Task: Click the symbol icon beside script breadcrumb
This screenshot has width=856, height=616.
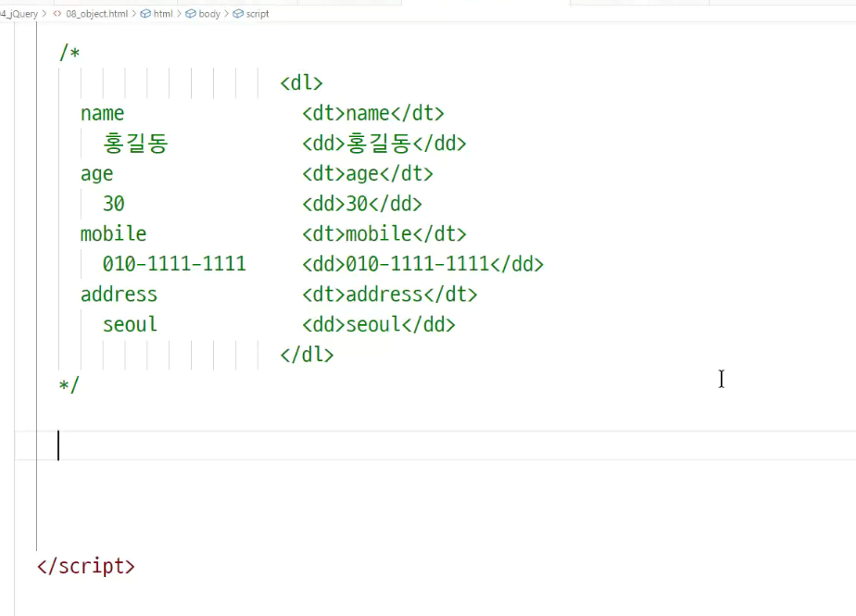Action: tap(238, 14)
